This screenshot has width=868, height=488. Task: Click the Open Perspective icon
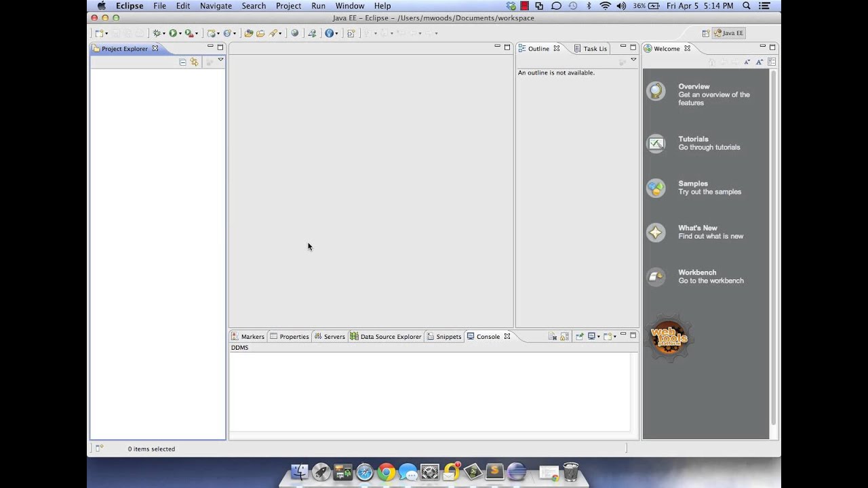[705, 33]
